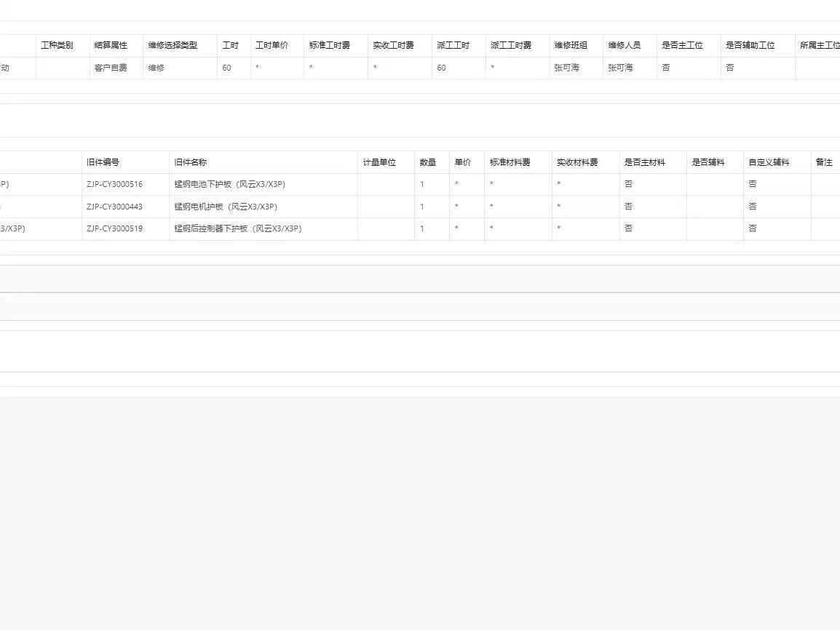
Task: Click the 工时单价 column header
Action: click(272, 46)
